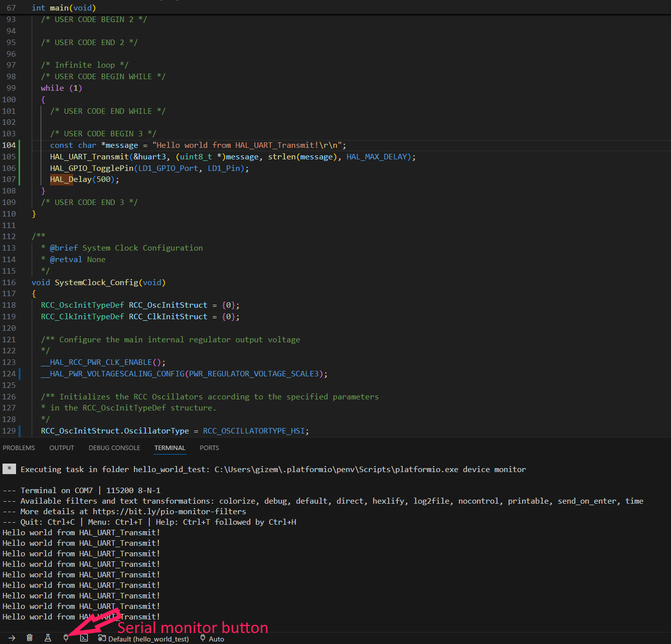This screenshot has height=644, width=671.
Task: Click 'Terminal on COM7 | 115200 8-N-1' line
Action: click(82, 490)
